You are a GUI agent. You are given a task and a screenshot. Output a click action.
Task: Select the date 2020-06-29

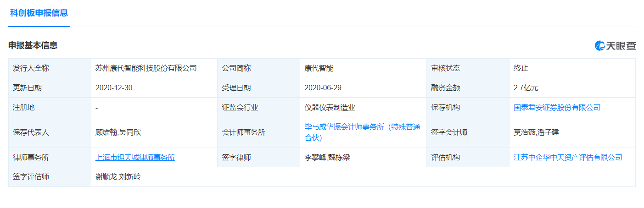point(323,88)
